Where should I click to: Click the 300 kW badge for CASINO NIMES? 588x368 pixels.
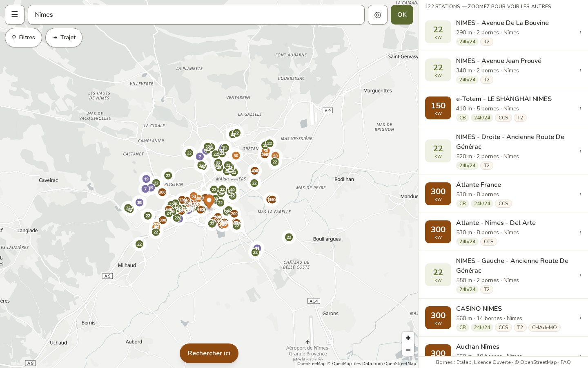pos(438,318)
